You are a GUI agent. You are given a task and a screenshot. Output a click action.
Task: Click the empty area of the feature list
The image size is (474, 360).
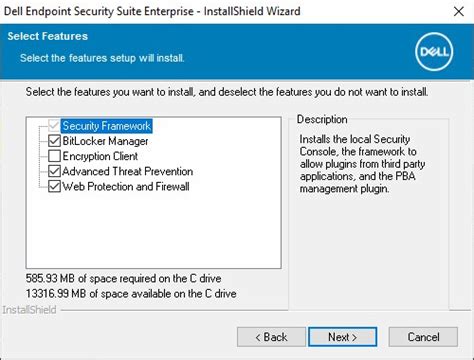pyautogui.click(x=153, y=230)
